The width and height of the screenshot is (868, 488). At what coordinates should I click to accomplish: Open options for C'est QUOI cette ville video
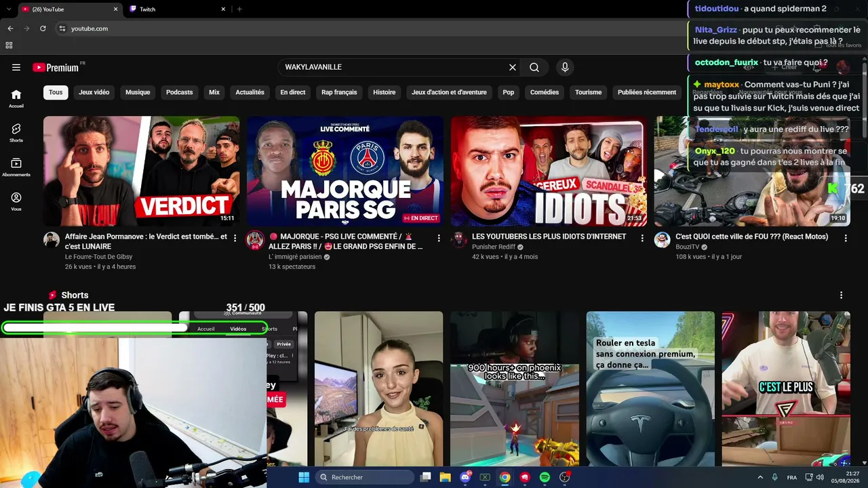pyautogui.click(x=846, y=238)
